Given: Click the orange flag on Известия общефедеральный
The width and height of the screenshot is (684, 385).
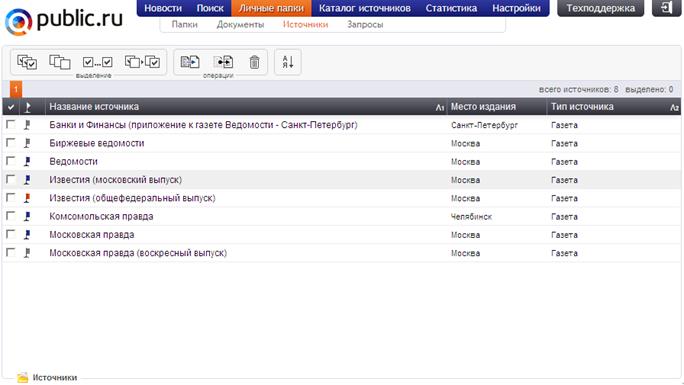Looking at the screenshot, I should pos(27,198).
